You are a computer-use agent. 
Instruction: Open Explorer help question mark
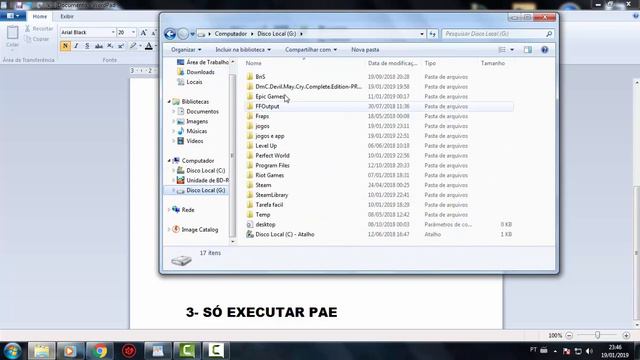544,50
